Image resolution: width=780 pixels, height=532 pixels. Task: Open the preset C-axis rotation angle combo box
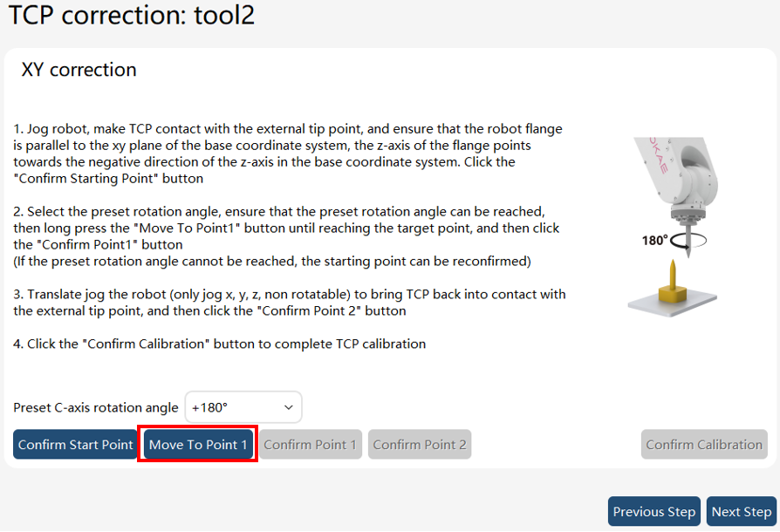[x=243, y=407]
